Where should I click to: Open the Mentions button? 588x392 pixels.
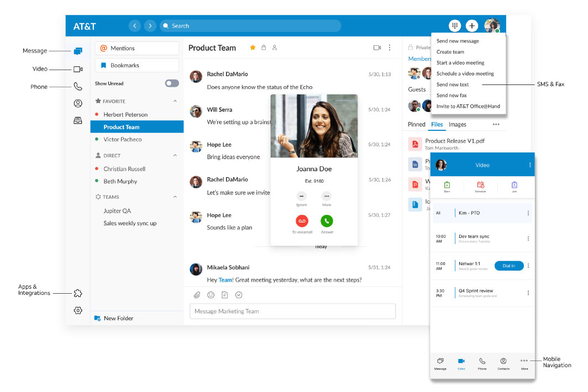pos(137,49)
